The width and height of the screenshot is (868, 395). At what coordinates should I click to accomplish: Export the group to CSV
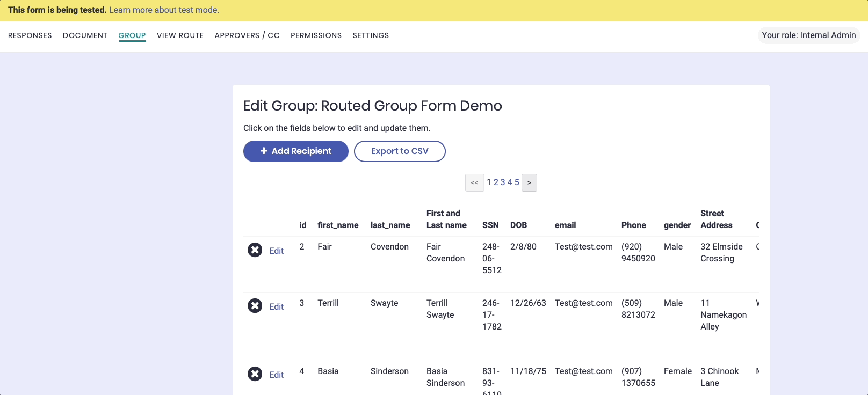(400, 151)
